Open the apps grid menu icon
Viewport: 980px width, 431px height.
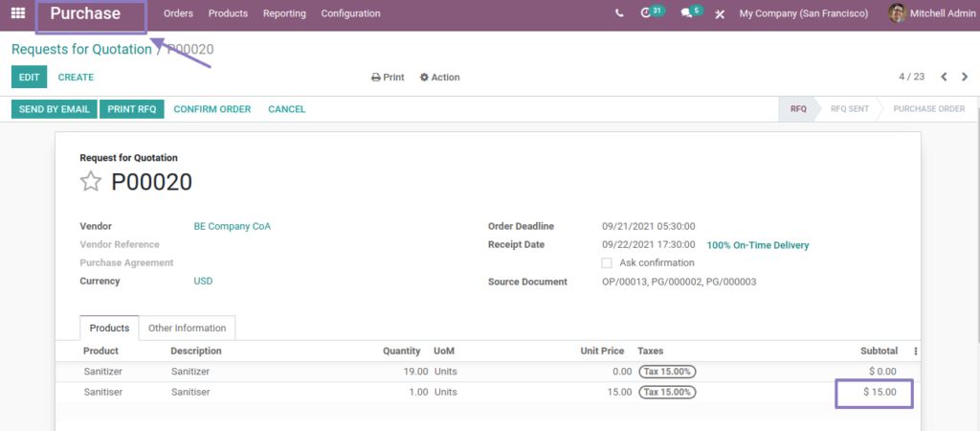18,13
